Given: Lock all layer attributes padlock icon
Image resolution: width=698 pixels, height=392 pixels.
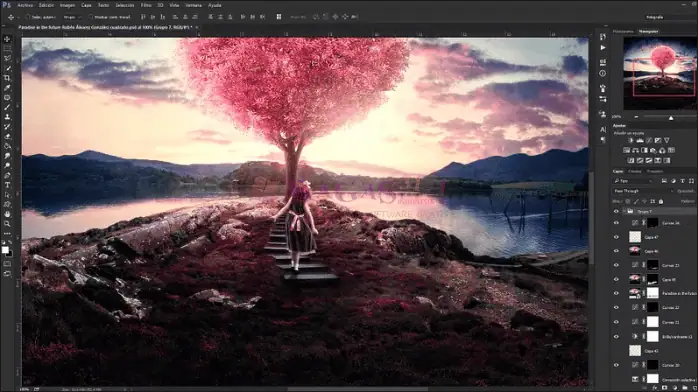Looking at the screenshot, I should pyautogui.click(x=661, y=202).
